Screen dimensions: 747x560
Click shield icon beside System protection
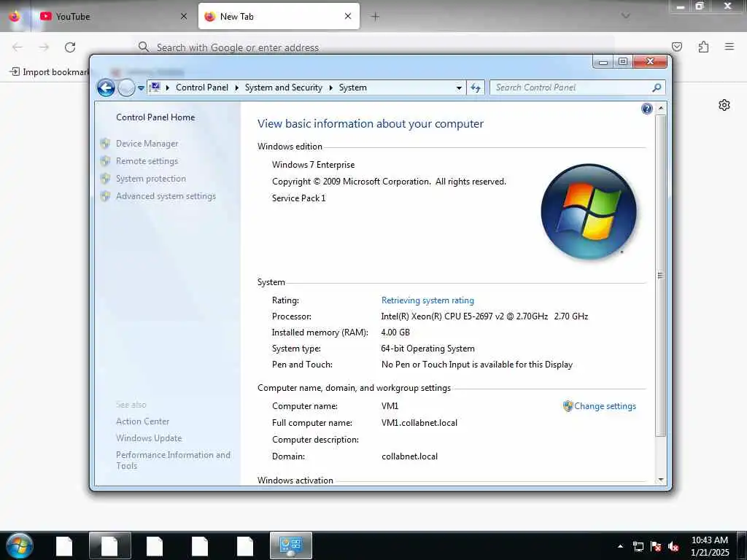pos(105,179)
